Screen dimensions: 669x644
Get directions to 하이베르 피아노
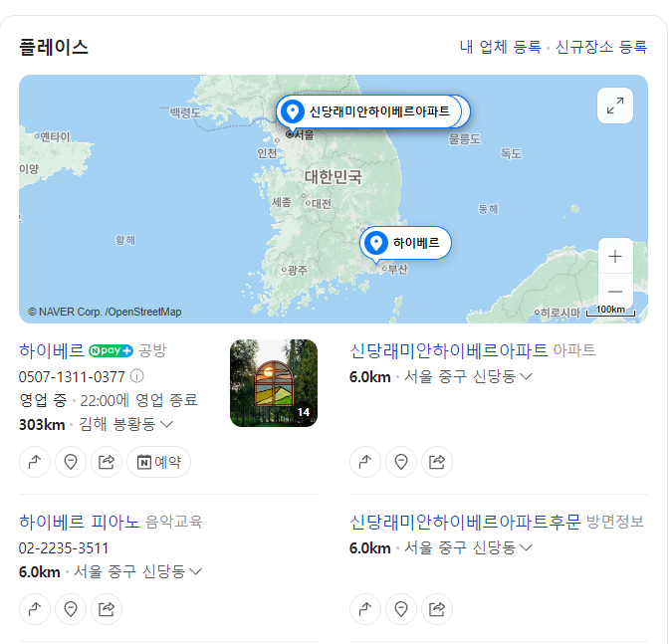pos(35,609)
